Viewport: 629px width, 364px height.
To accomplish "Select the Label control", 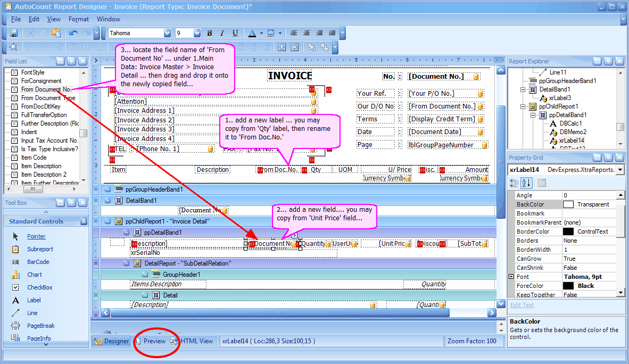I will click(34, 300).
